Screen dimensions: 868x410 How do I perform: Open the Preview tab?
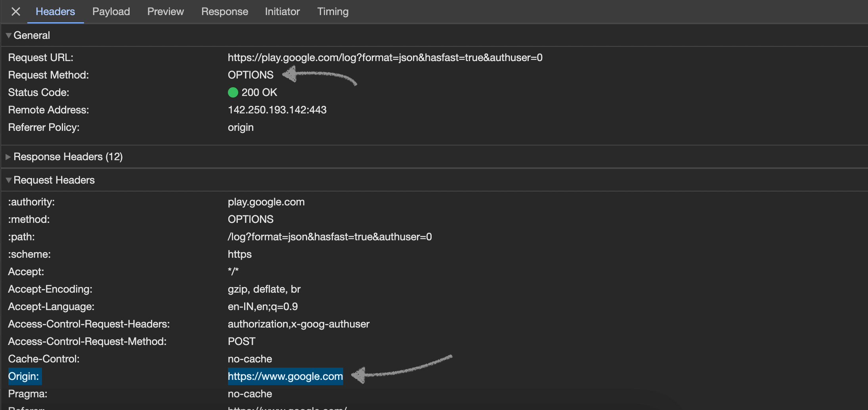tap(165, 11)
